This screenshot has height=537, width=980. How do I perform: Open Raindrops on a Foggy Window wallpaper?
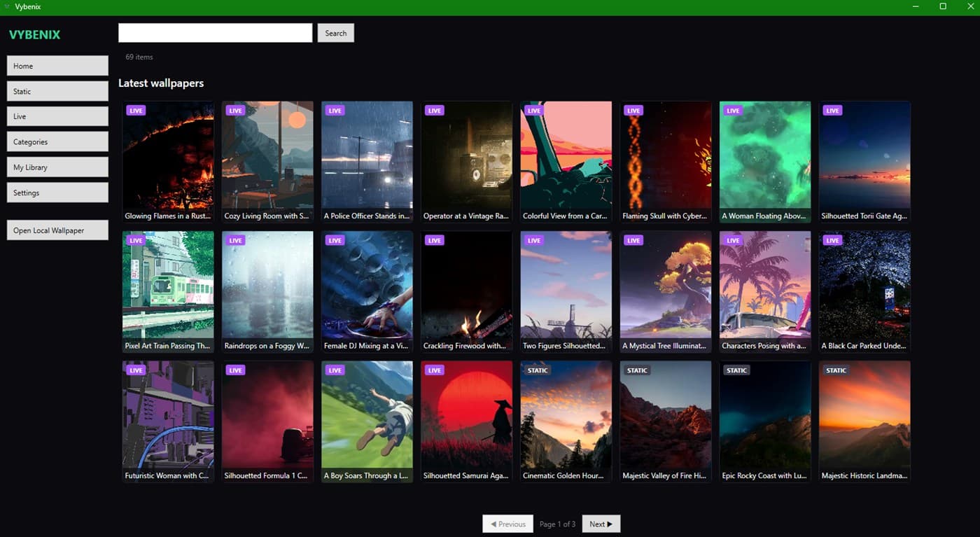267,292
